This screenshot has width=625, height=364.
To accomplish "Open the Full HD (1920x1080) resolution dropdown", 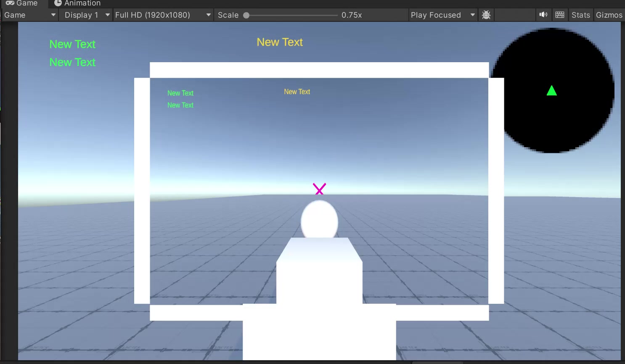I will click(x=163, y=15).
